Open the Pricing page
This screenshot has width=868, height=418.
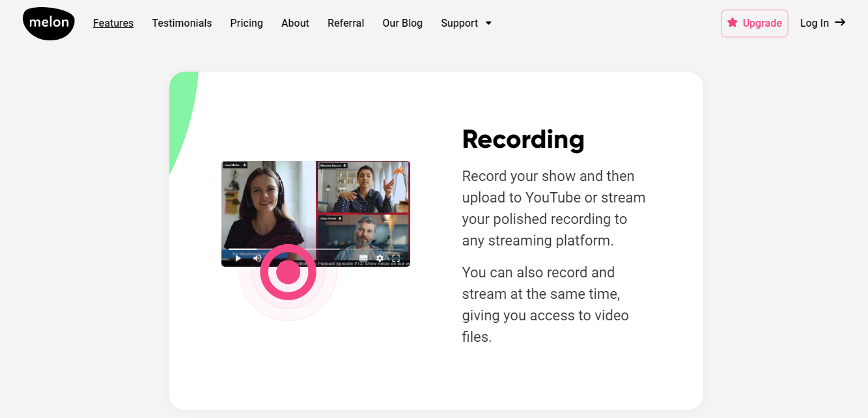coord(246,23)
